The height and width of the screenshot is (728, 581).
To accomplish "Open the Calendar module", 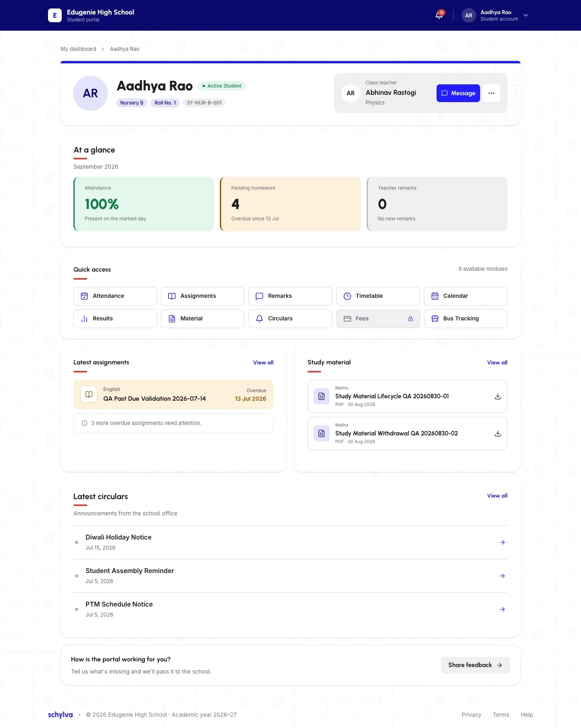I will click(x=466, y=296).
